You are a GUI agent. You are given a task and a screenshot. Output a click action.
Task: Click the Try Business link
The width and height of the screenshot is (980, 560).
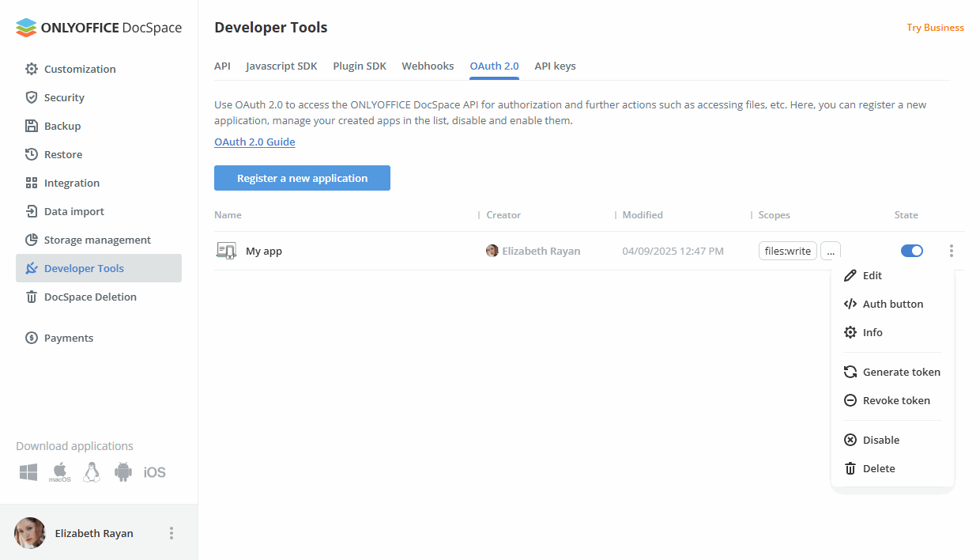(935, 27)
